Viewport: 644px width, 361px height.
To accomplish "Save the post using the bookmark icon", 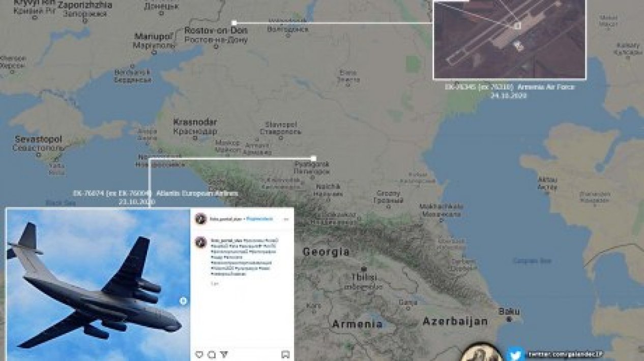I will pos(285,354).
